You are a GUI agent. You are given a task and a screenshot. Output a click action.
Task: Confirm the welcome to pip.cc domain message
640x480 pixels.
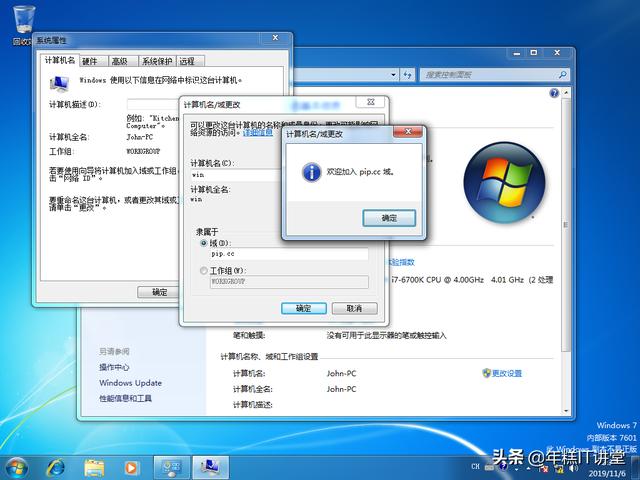pos(389,218)
